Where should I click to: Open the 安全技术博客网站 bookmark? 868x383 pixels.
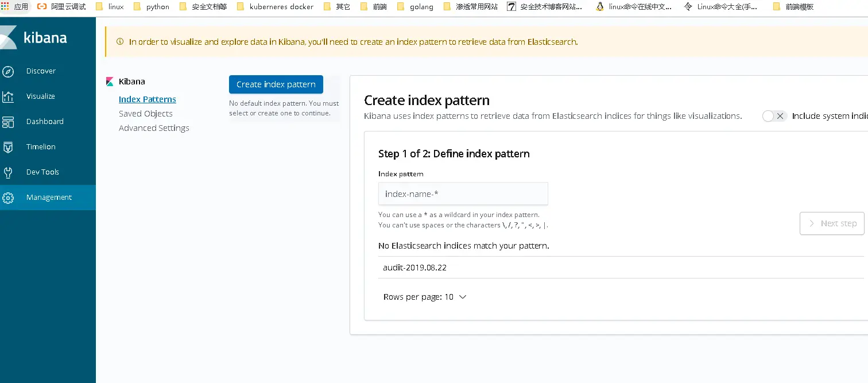tap(545, 7)
